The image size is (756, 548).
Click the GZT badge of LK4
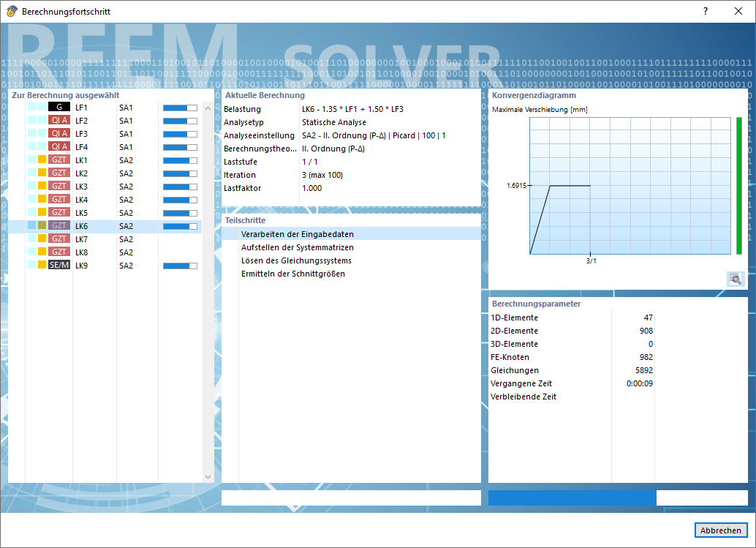click(x=59, y=199)
